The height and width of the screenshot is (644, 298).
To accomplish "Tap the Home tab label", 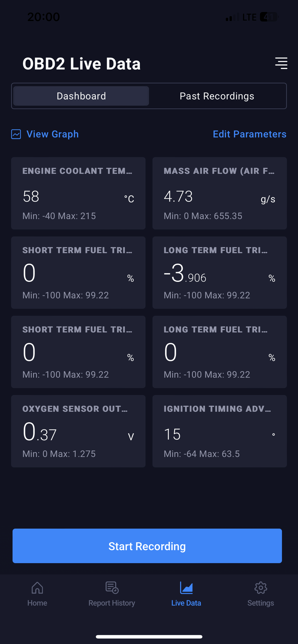I will point(37,603).
